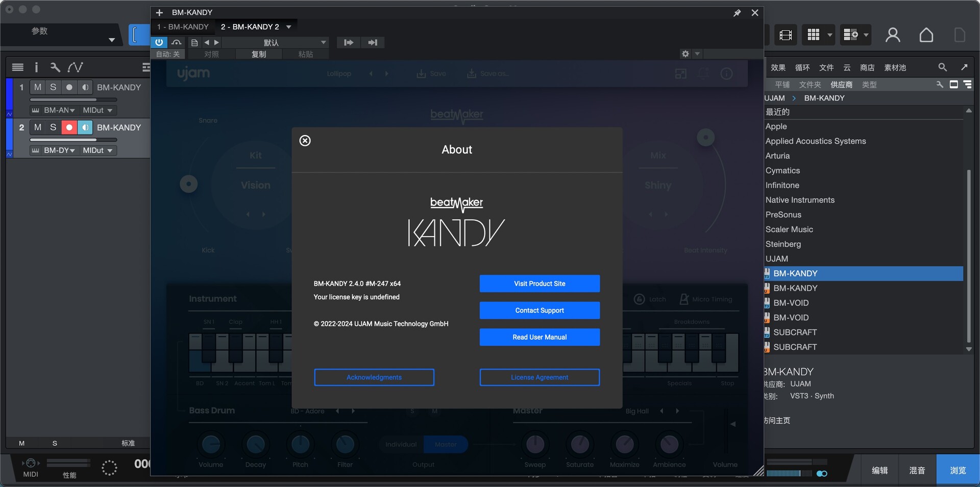
Task: Click the sidechain arc icon beside power
Action: pos(176,42)
